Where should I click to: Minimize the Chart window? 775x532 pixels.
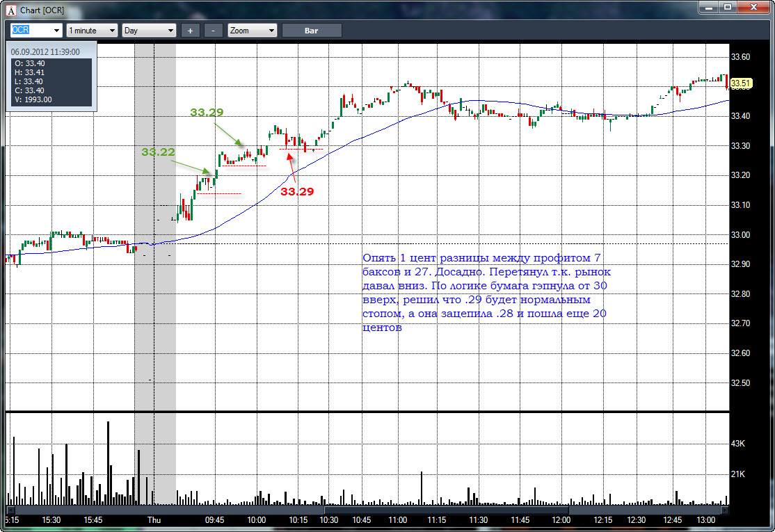point(708,8)
